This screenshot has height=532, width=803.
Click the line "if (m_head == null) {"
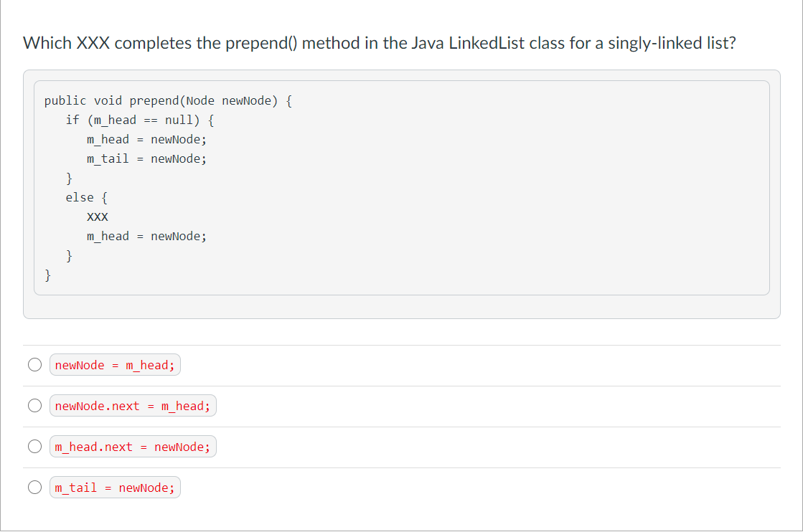tap(141, 120)
